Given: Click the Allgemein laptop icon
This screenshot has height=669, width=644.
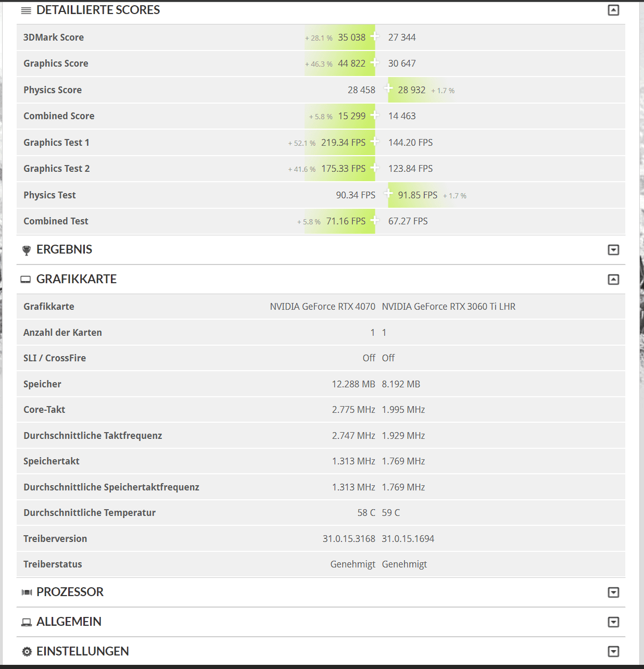Looking at the screenshot, I should point(27,622).
